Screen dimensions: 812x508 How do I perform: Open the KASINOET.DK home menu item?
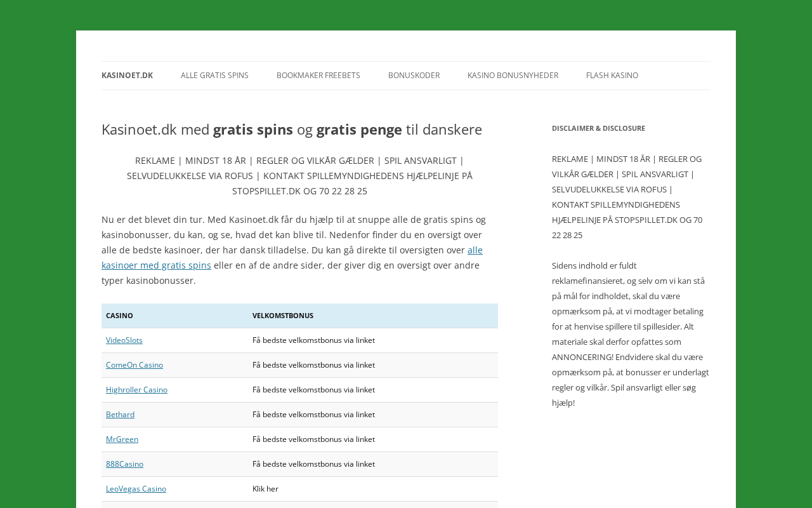tap(127, 76)
